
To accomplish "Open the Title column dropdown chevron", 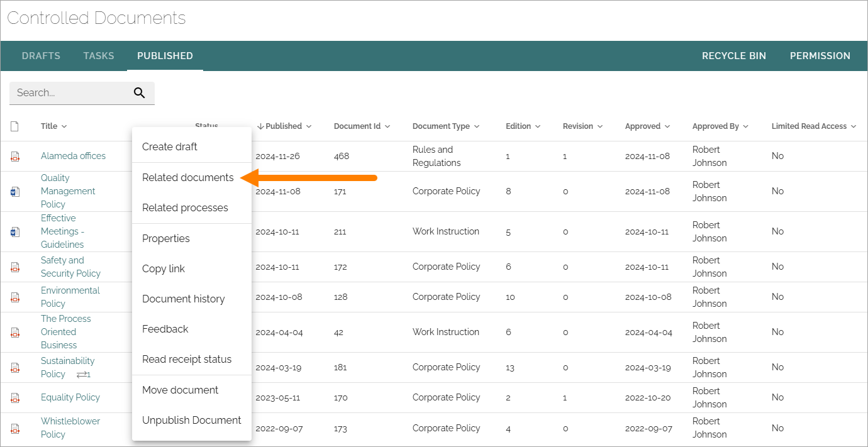I will coord(64,126).
